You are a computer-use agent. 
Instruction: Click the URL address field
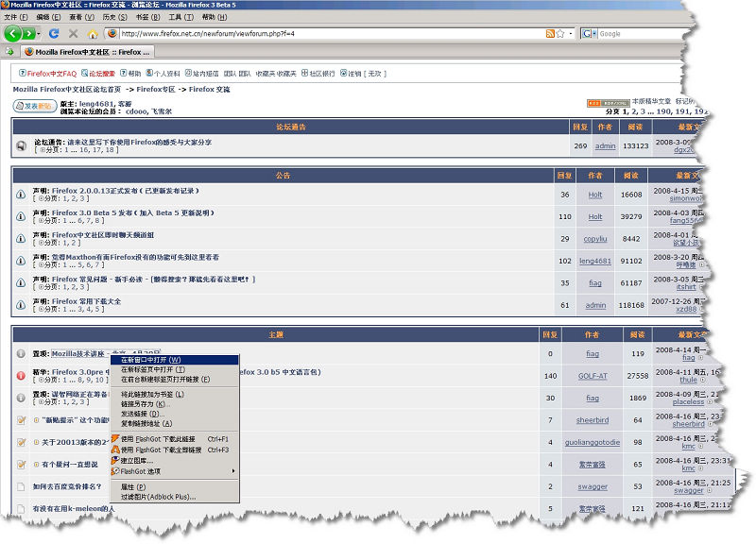(332, 34)
